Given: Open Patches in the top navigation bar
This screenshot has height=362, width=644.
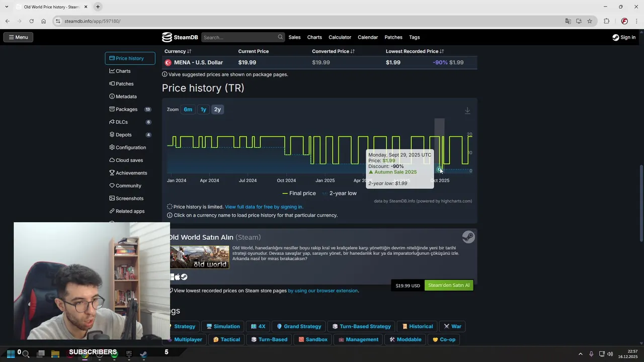Looking at the screenshot, I should 393,37.
